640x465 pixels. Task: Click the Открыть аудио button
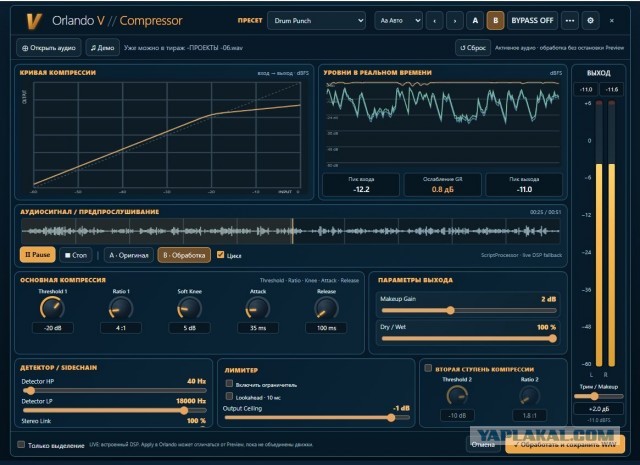click(x=49, y=48)
